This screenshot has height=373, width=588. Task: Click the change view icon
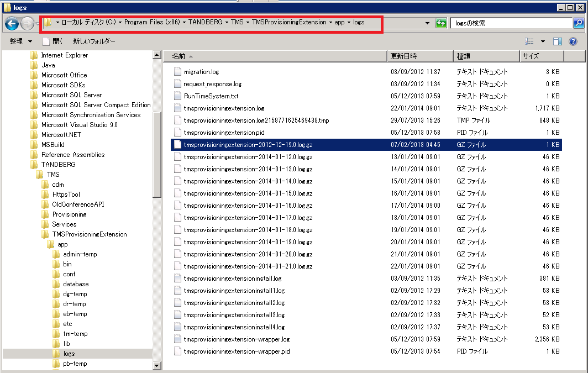[529, 41]
